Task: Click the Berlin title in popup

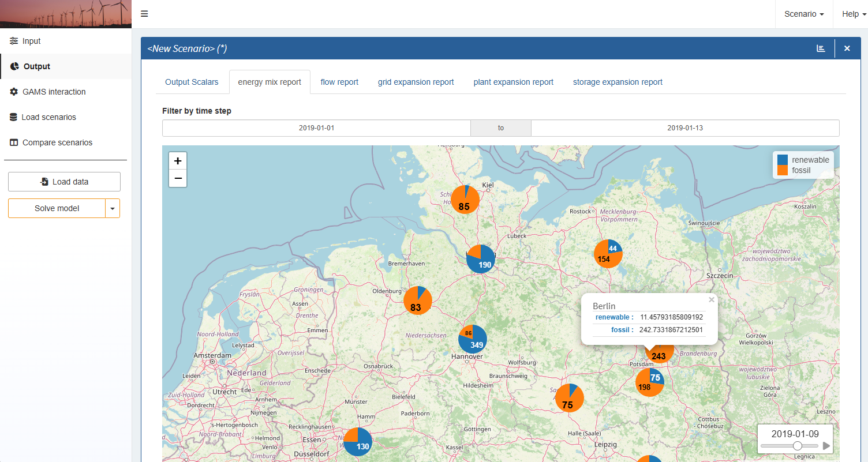Action: 604,306
